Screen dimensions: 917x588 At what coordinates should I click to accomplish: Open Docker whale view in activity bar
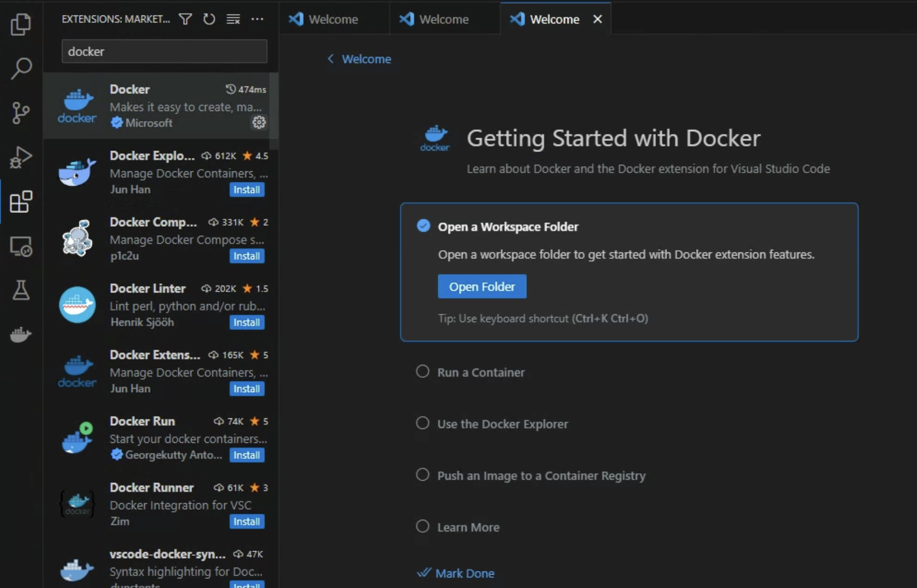pos(21,335)
